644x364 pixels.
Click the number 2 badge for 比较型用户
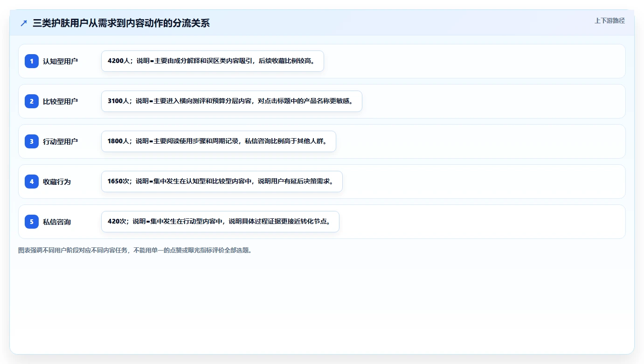32,101
